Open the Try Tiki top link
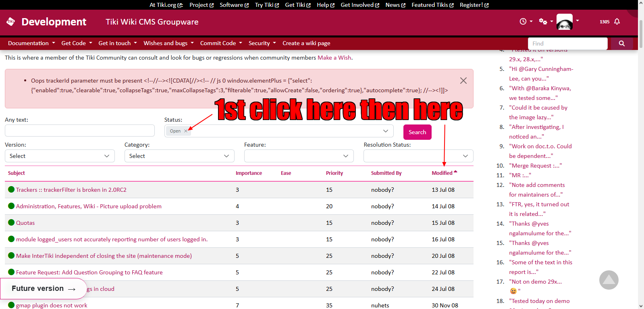The height and width of the screenshot is (309, 644). [x=267, y=5]
